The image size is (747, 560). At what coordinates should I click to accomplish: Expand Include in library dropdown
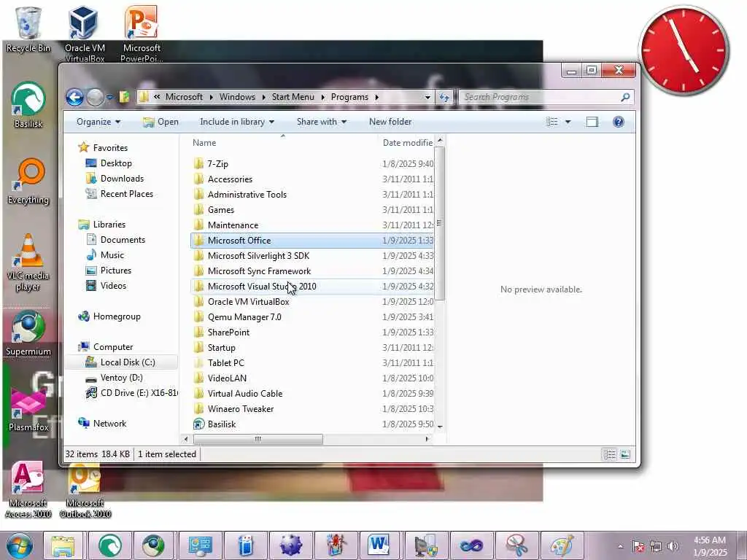(237, 122)
